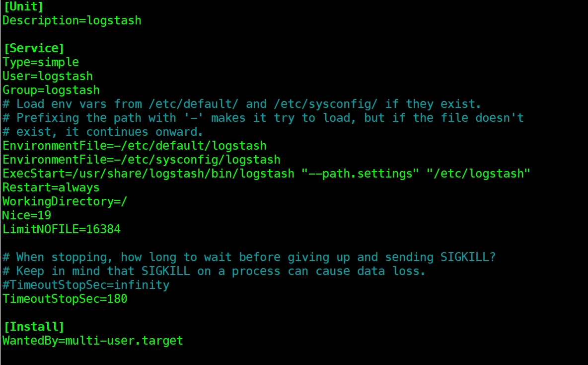
Task: Click the comment about loading env vars
Action: click(x=241, y=104)
